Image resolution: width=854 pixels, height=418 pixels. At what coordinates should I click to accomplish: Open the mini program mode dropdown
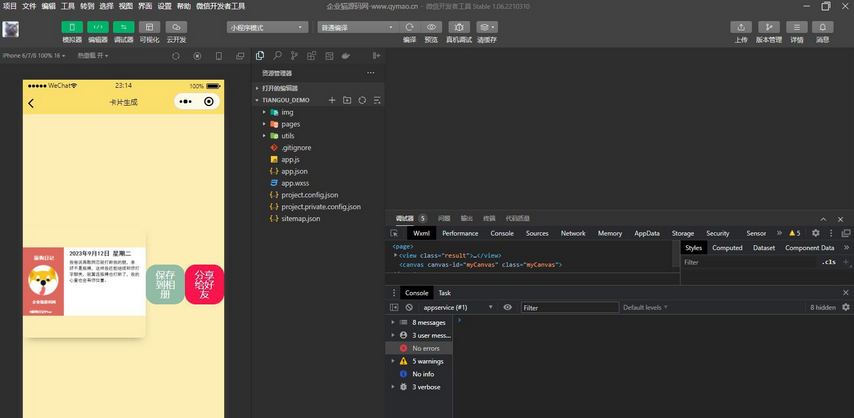[267, 27]
